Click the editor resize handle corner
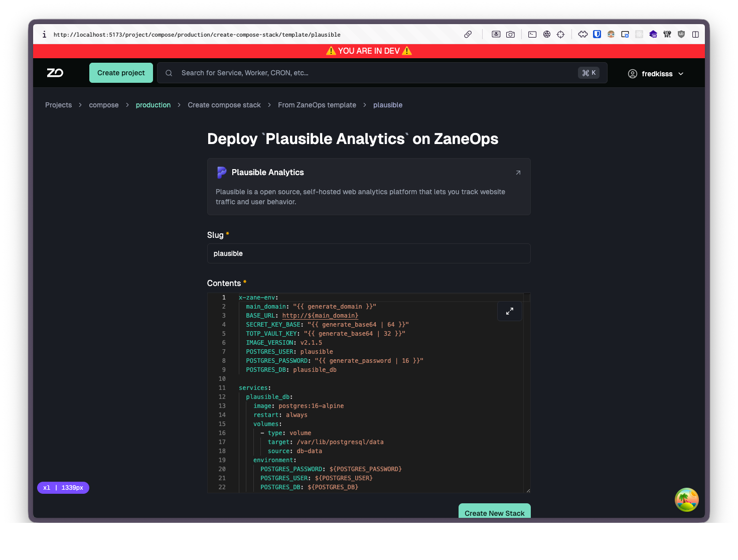This screenshot has width=738, height=560. [528, 490]
